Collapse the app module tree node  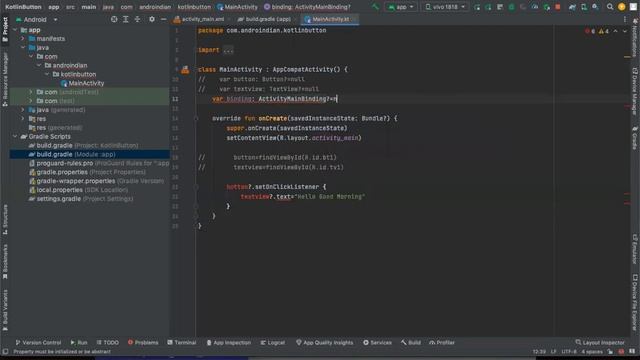tap(15, 30)
